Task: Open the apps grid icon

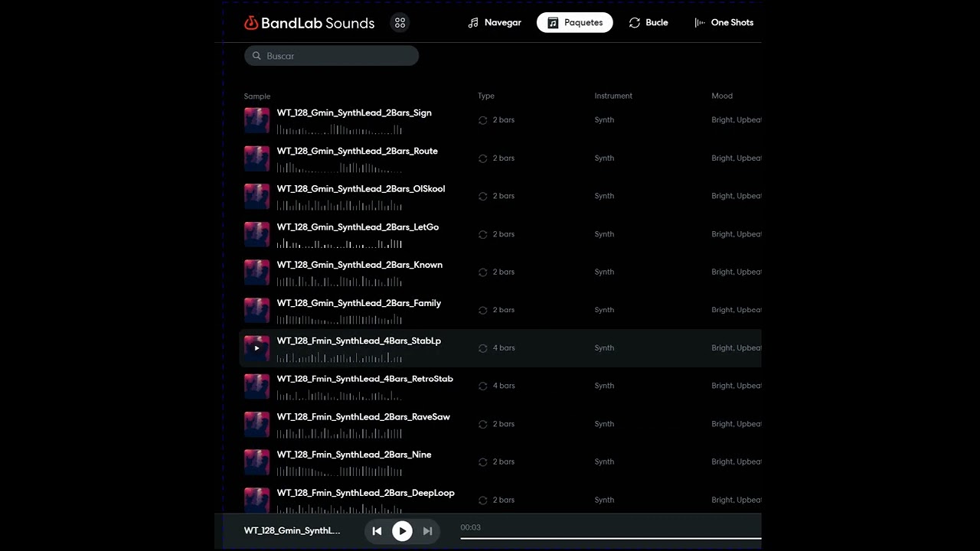Action: point(400,23)
